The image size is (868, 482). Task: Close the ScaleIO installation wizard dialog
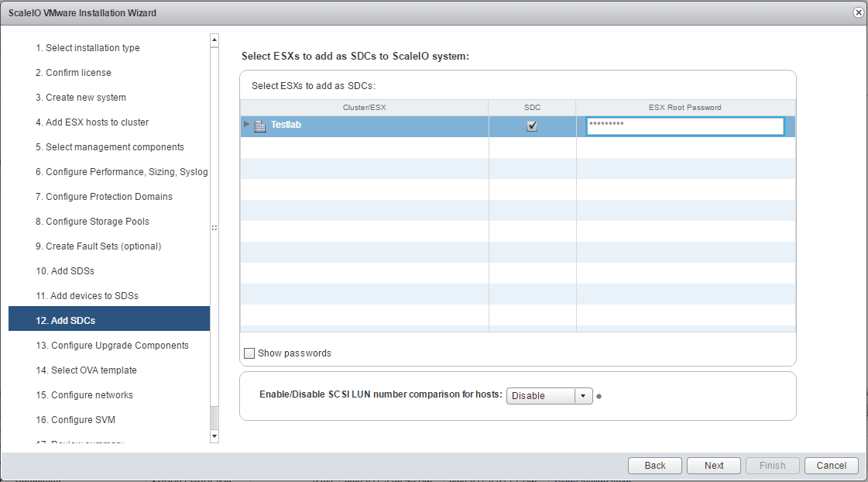[859, 12]
